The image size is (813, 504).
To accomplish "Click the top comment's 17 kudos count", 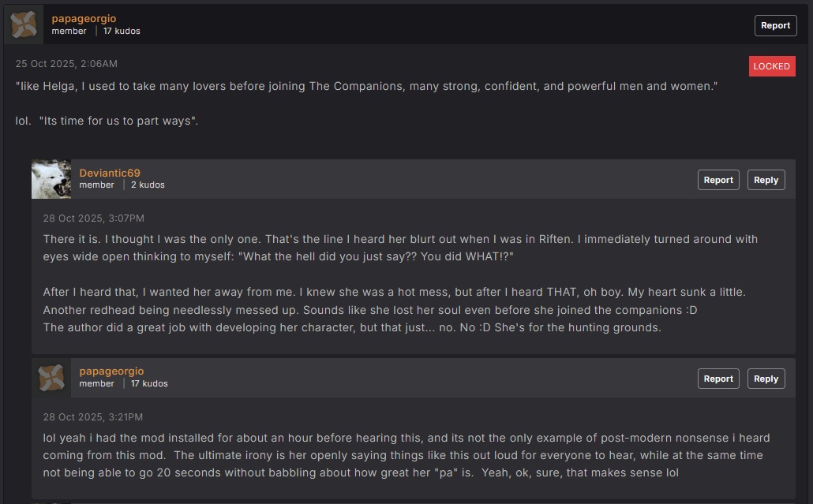I will (x=122, y=31).
